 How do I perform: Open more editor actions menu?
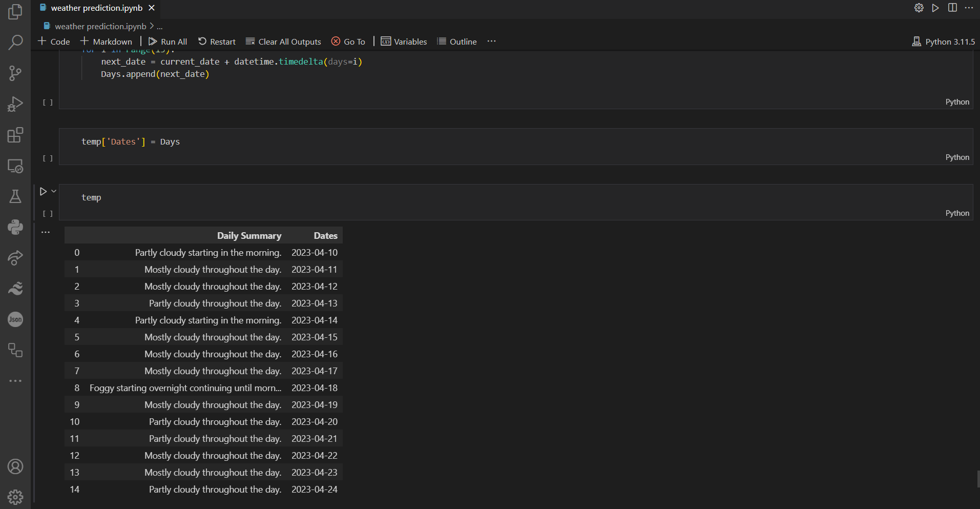(x=969, y=8)
